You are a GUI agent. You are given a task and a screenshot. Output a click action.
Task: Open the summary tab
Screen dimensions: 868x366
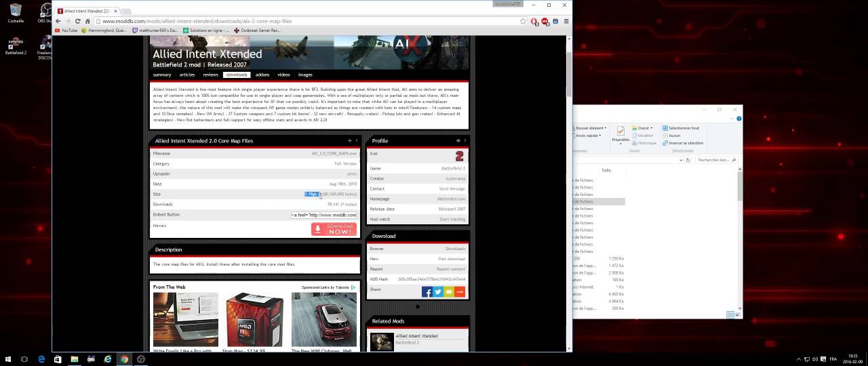click(162, 75)
